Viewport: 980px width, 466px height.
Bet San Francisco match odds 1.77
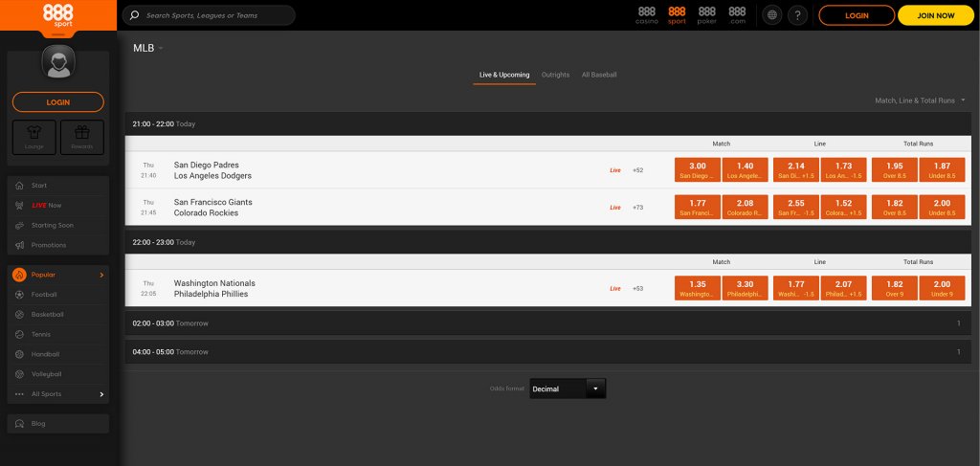[698, 207]
